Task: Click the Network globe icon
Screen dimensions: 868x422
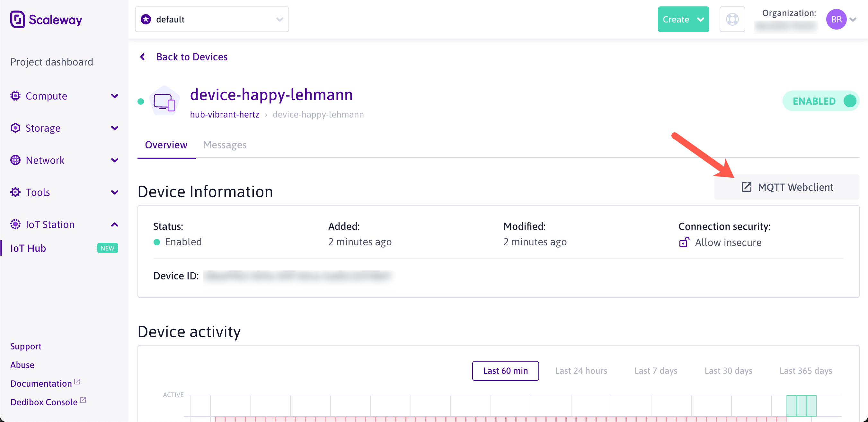Action: [x=15, y=160]
